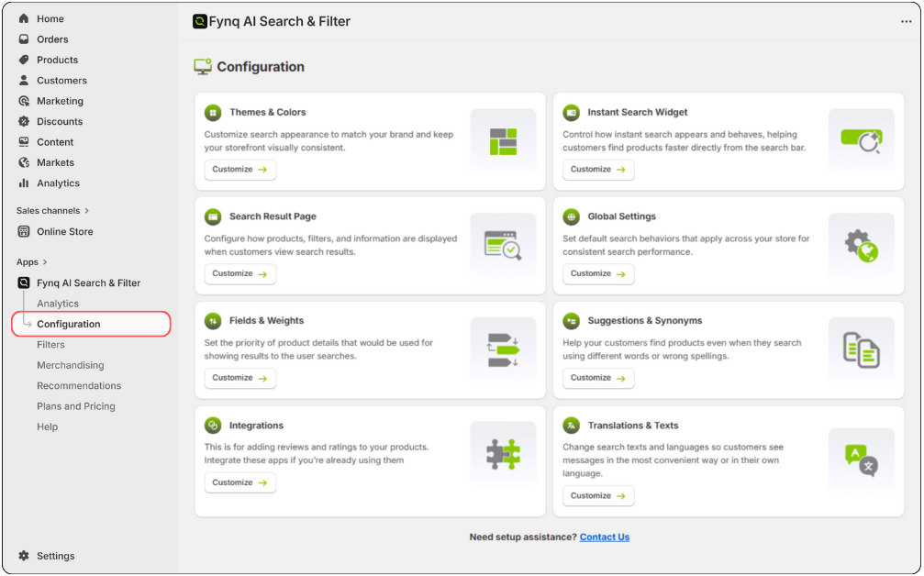Click the Analytics bar chart icon
Screen dimensions: 924x576
pyautogui.click(x=24, y=183)
